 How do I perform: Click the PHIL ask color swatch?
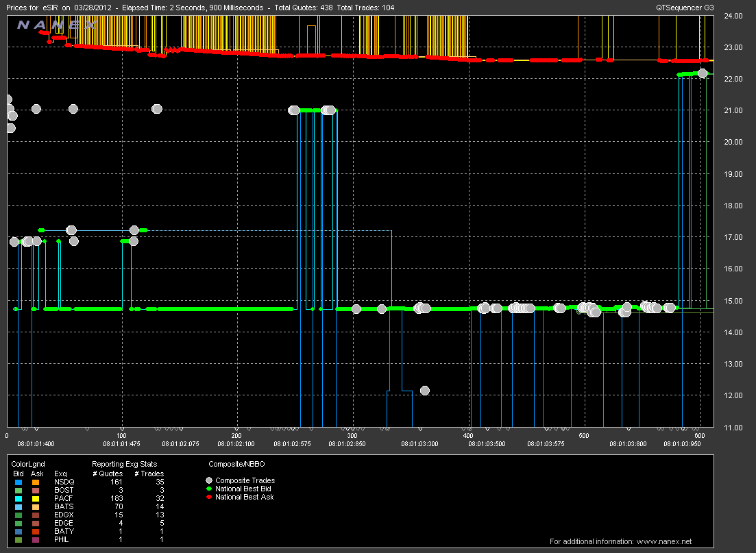(36, 539)
